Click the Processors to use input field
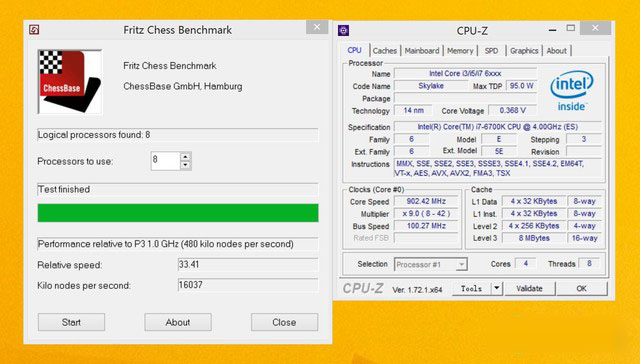 [x=165, y=161]
